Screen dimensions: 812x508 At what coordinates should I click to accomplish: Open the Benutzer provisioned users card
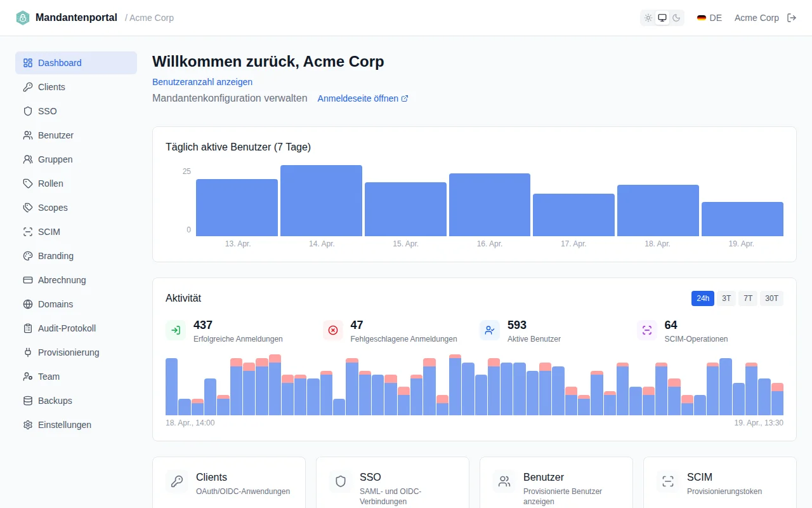[x=556, y=483]
